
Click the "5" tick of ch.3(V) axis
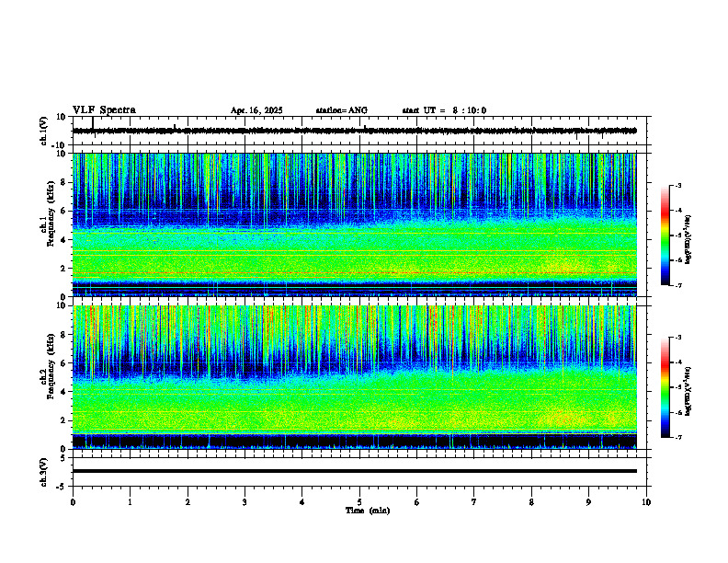[64, 458]
